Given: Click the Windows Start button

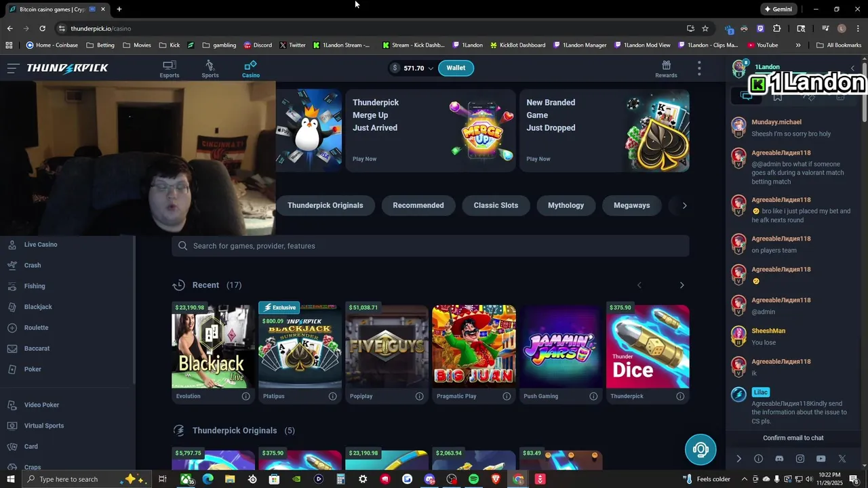Looking at the screenshot, I should point(10,479).
